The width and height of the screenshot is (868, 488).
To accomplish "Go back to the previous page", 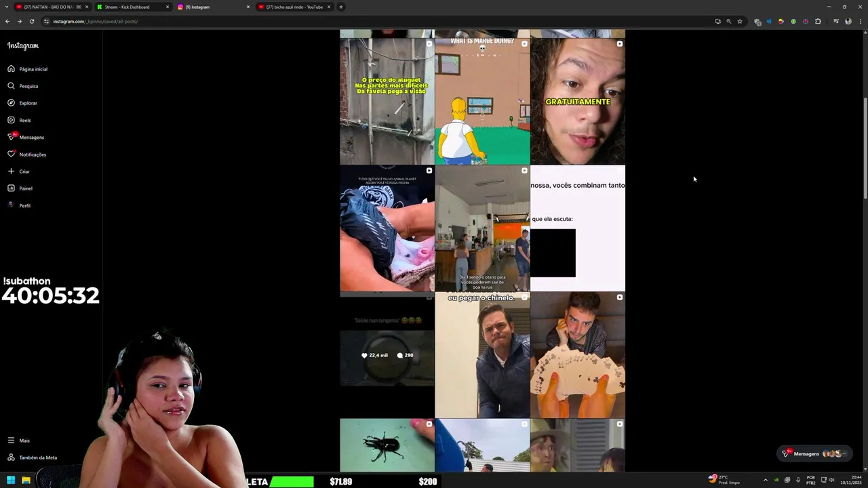I will pyautogui.click(x=7, y=21).
